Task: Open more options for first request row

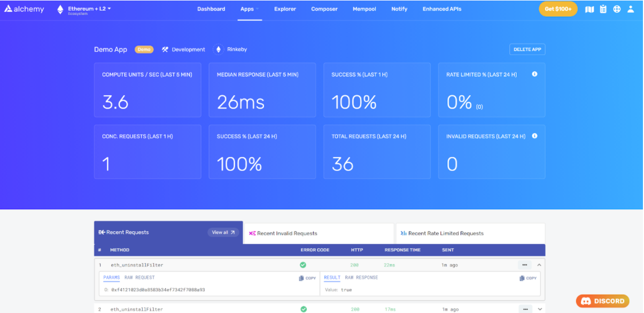Action: tap(524, 265)
